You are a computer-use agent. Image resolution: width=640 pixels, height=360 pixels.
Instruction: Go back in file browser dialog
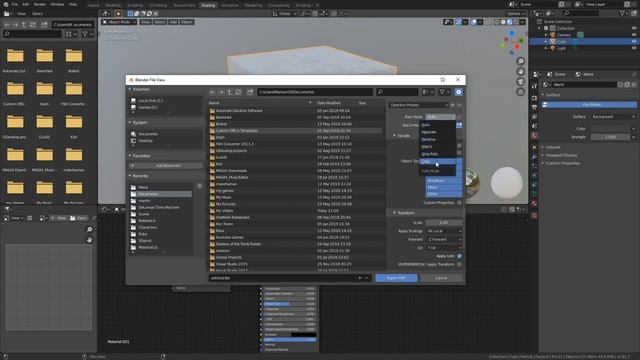click(x=213, y=92)
